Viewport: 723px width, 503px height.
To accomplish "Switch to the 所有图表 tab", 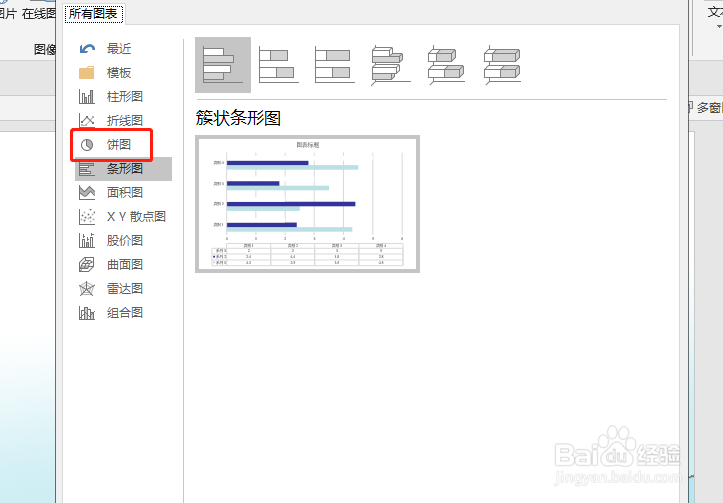I will pyautogui.click(x=94, y=14).
